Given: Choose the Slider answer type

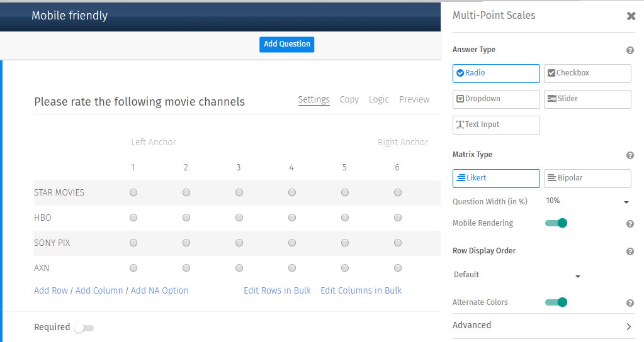Looking at the screenshot, I should [x=587, y=99].
